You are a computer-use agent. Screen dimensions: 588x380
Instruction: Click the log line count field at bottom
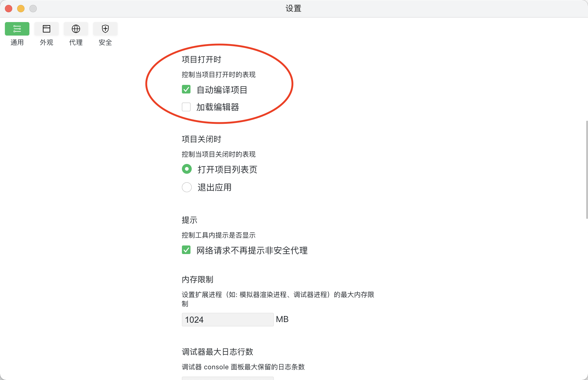(228, 378)
